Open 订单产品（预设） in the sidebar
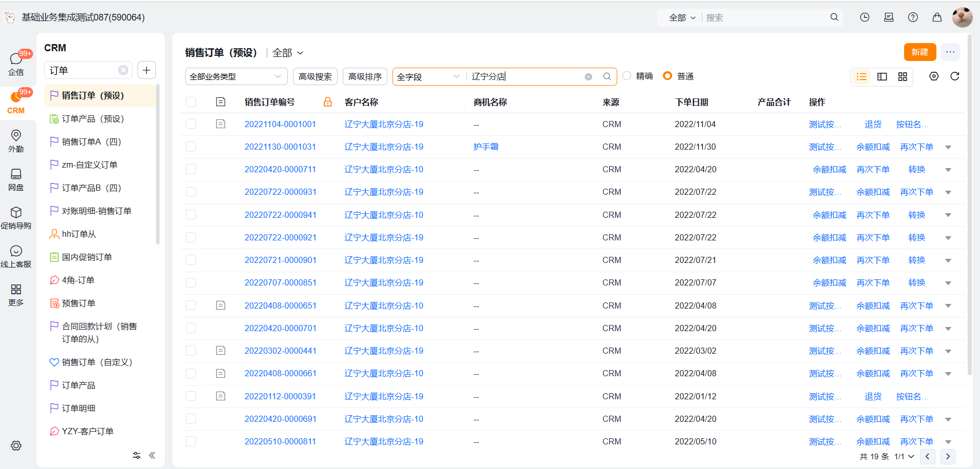 93,119
